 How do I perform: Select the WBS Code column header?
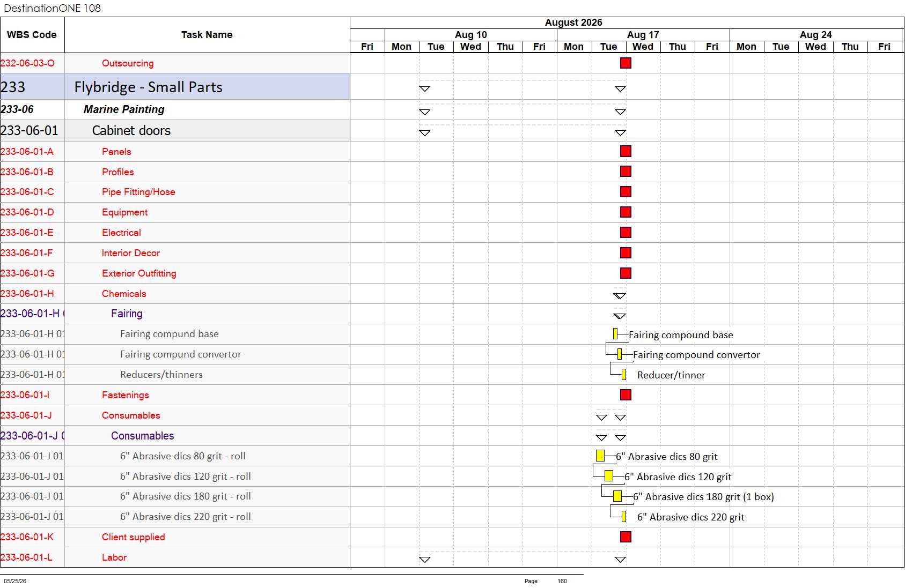pyautogui.click(x=32, y=35)
